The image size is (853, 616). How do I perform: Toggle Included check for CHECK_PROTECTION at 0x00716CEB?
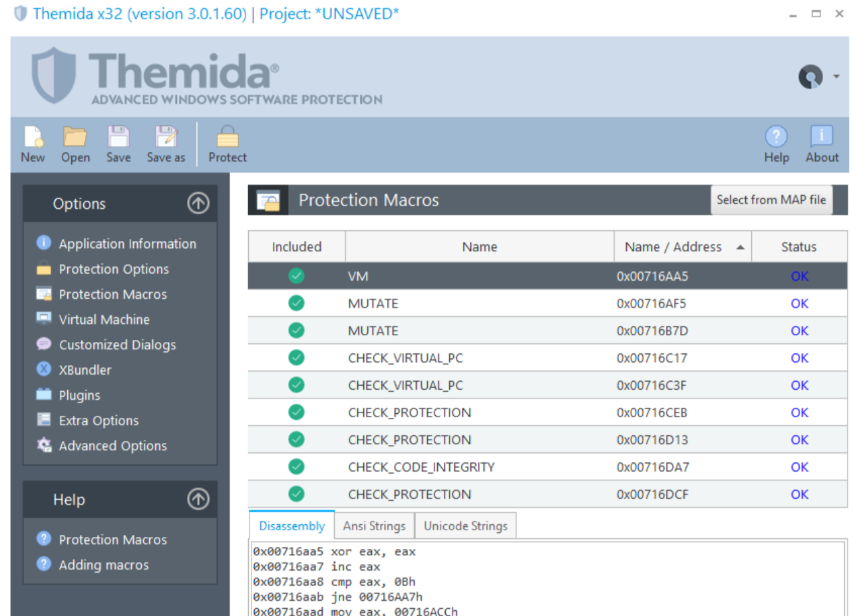tap(297, 412)
